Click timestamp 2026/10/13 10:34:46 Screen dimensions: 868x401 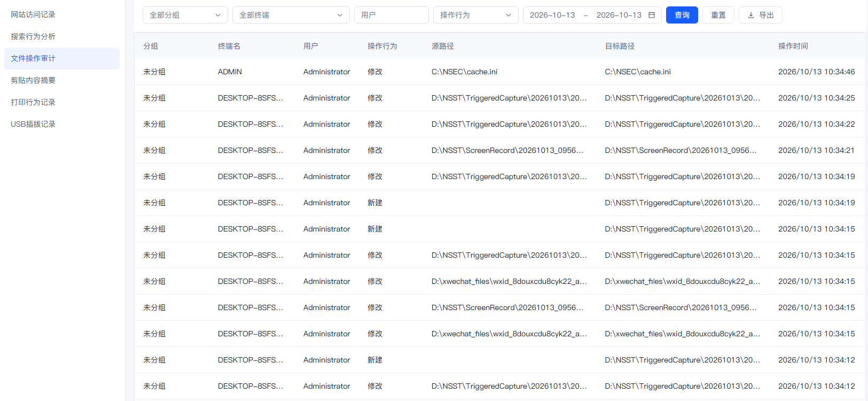click(817, 72)
